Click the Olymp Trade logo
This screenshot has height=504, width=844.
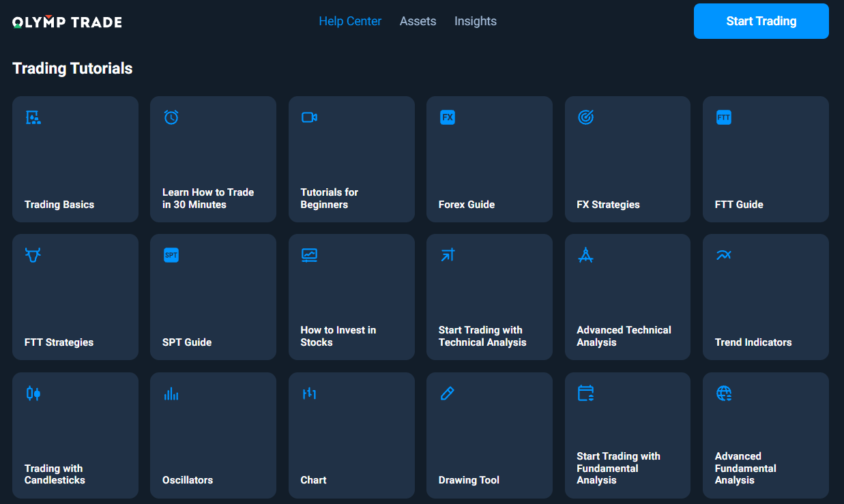(67, 22)
